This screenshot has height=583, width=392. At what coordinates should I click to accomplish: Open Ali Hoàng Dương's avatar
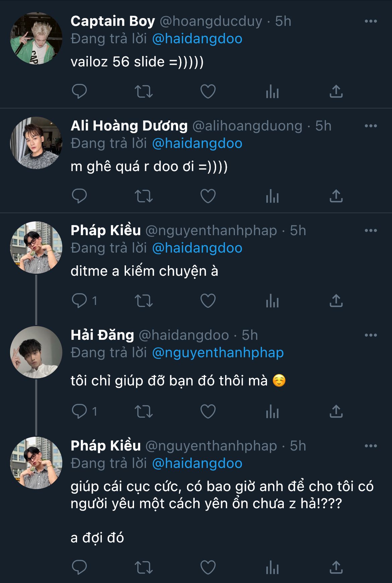(36, 143)
